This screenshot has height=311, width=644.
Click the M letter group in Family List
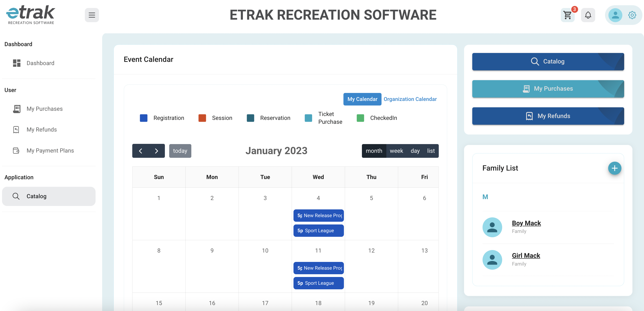[x=485, y=197]
